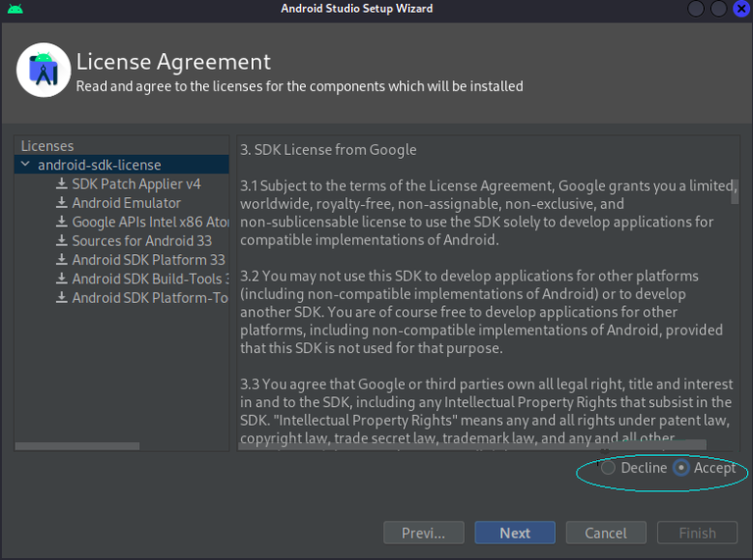Click download icon beside Android SDK Platform 33
Viewport: 753px width, 560px height.
[62, 260]
